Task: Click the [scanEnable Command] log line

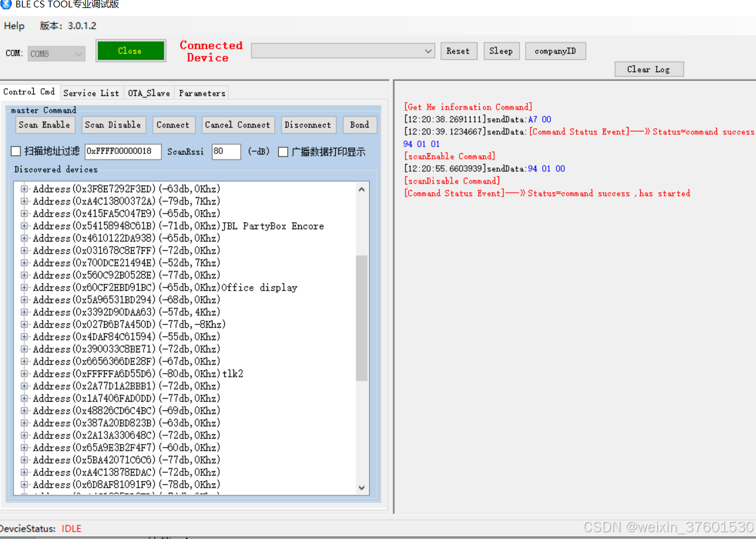Action: [450, 156]
